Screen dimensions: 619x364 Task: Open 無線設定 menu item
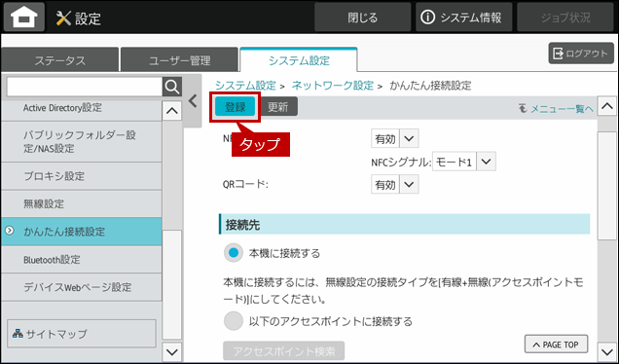82,203
